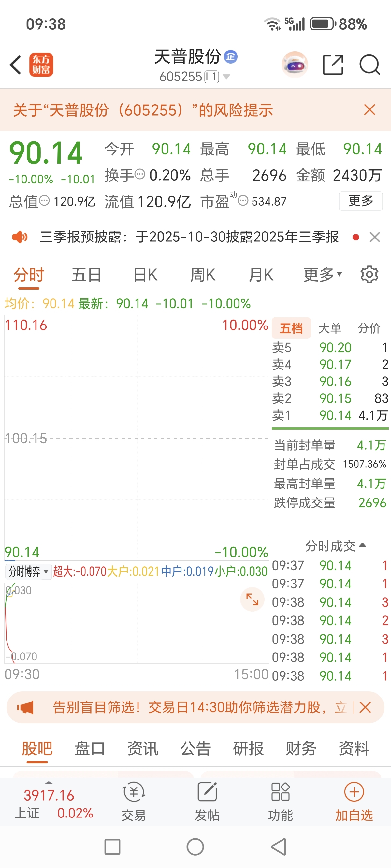
Task: Tap the 当前封单量 row
Action: point(330,445)
